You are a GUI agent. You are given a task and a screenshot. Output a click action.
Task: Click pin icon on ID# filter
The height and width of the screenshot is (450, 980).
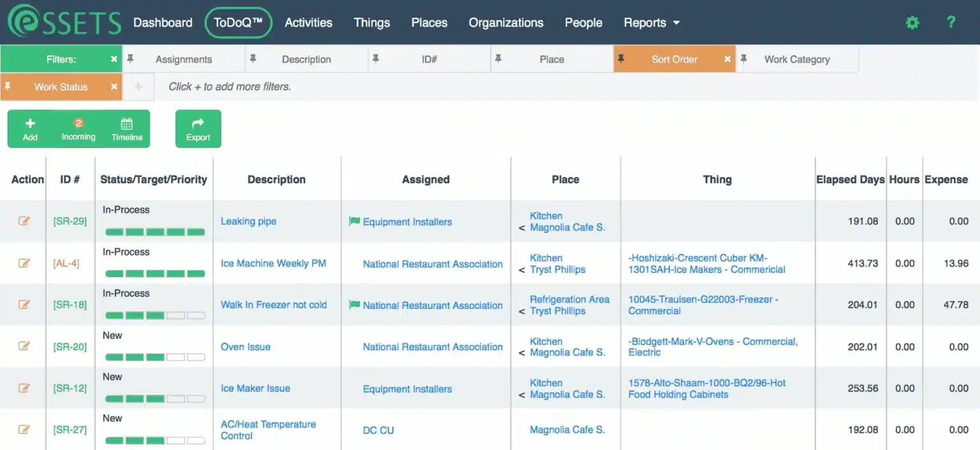(x=376, y=59)
